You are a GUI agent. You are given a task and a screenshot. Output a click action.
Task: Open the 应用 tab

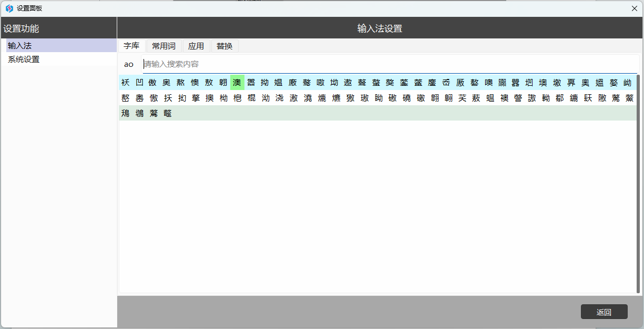point(196,46)
